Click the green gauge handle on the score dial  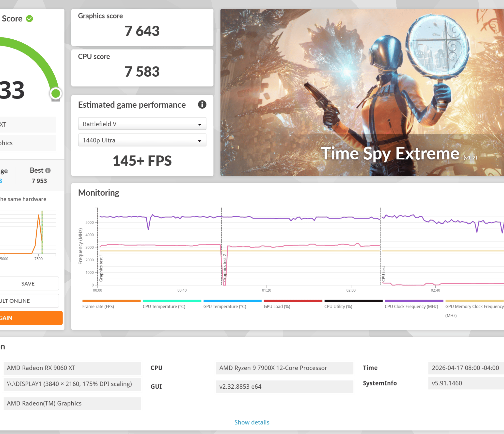(56, 93)
